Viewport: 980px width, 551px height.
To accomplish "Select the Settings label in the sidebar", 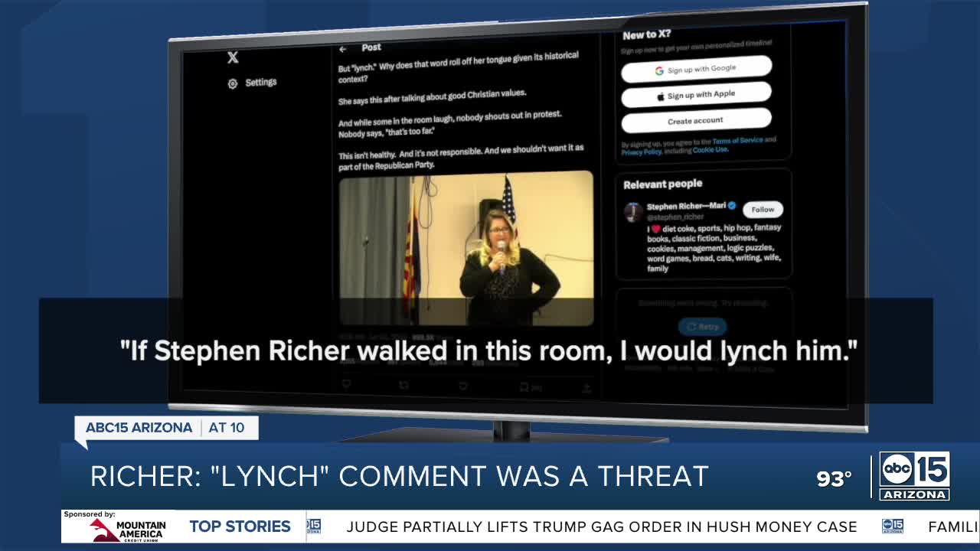I will (x=261, y=82).
